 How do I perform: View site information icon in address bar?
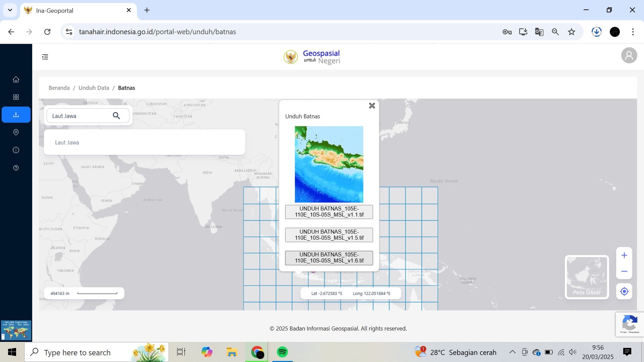(x=69, y=32)
